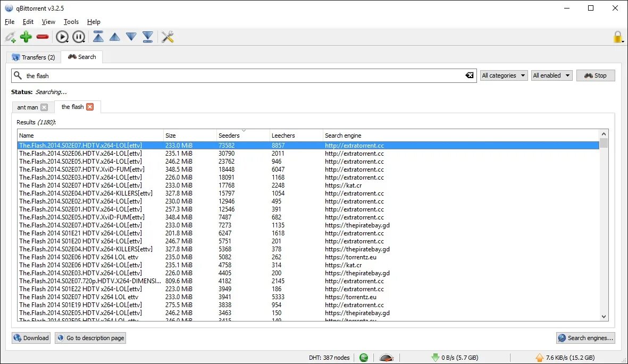The image size is (628, 364).
Task: Toggle alternative speed limits turtle icon
Action: [x=386, y=358]
